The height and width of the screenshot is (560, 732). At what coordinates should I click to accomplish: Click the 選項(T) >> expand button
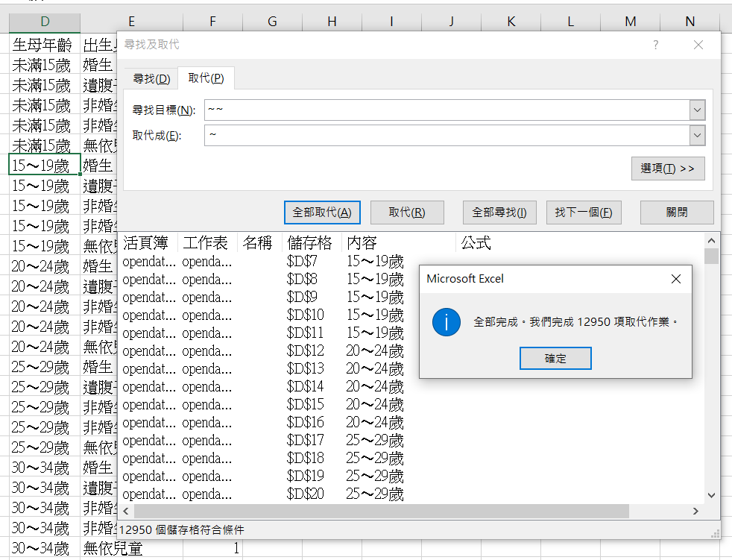[667, 169]
